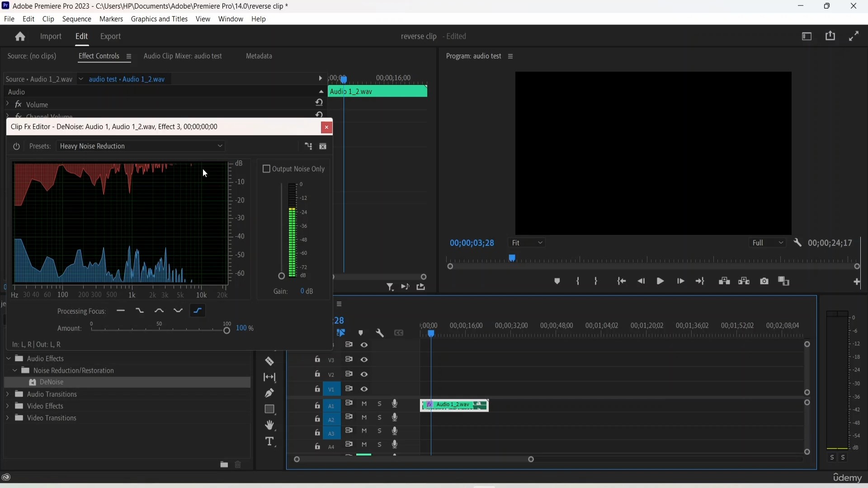
Task: Toggle linked selection in timeline
Action: (342, 334)
